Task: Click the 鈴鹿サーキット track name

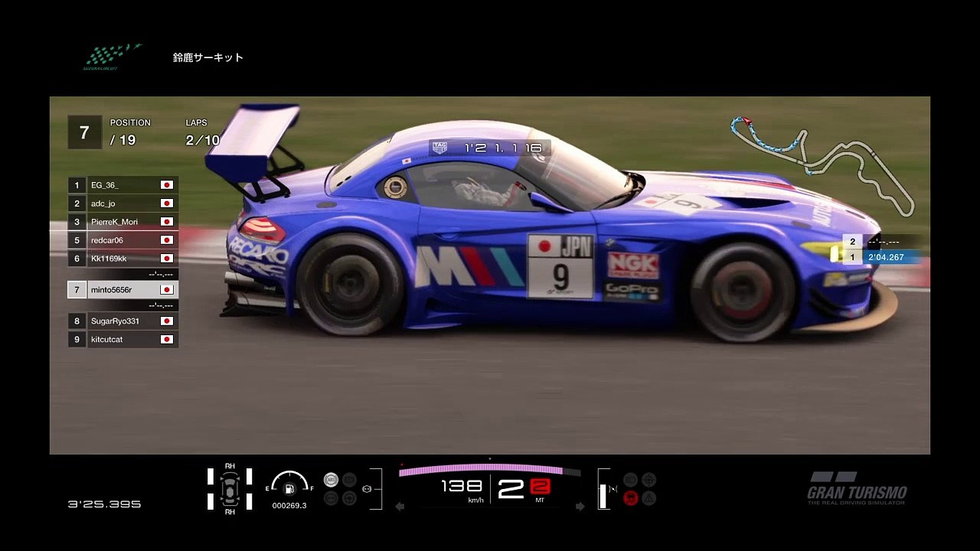Action: pyautogui.click(x=208, y=57)
